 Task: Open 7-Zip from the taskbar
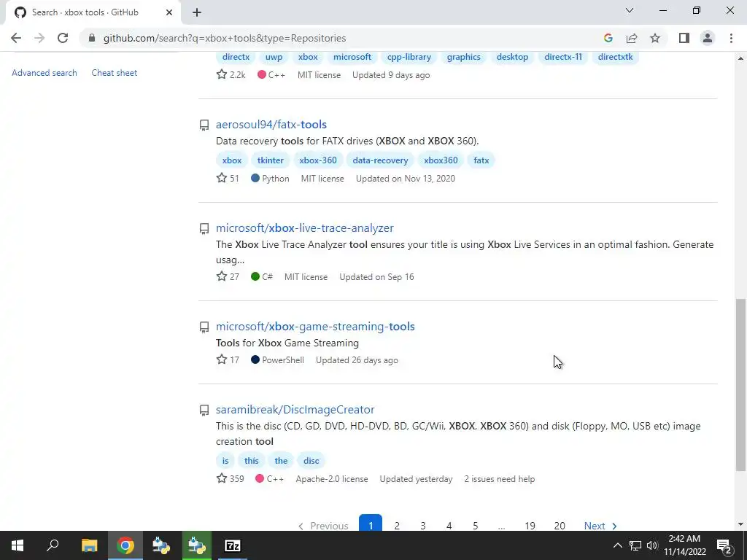pos(233,545)
